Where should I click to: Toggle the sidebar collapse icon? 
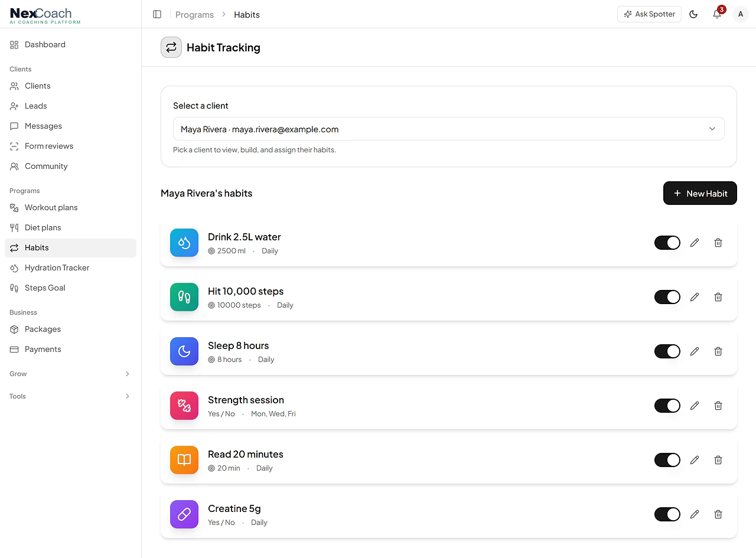[x=157, y=14]
